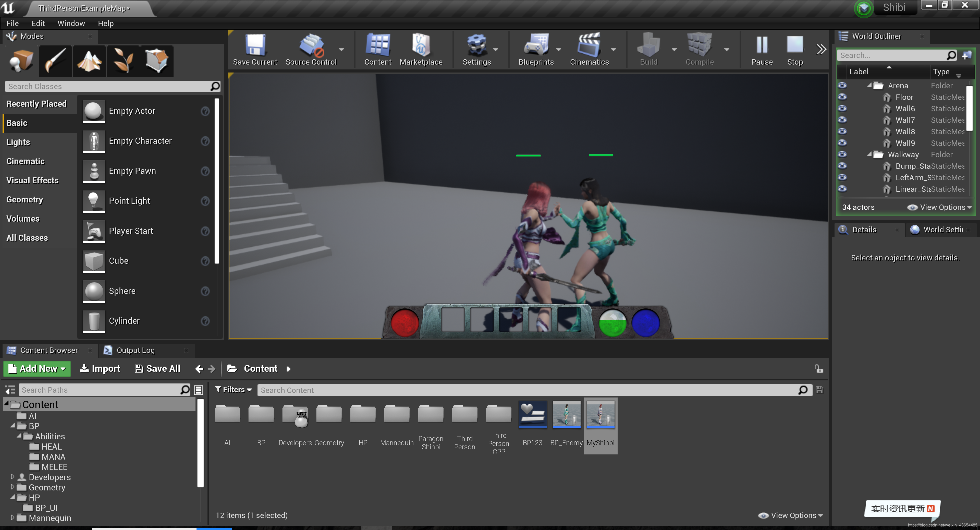Select the Visual Effects category
Screen dimensions: 980x530
(32, 180)
